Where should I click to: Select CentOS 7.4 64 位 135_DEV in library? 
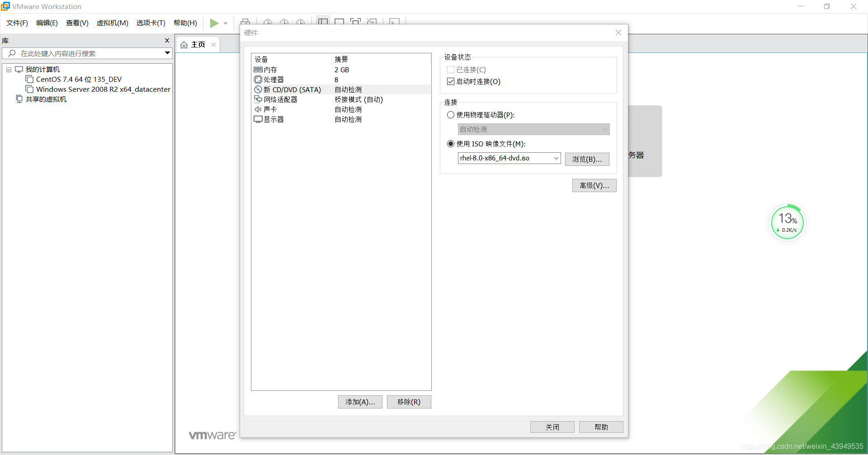(79, 79)
